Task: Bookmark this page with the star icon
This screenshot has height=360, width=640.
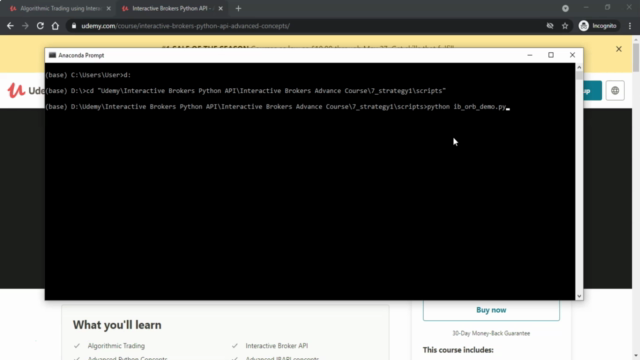Action: pyautogui.click(x=565, y=26)
